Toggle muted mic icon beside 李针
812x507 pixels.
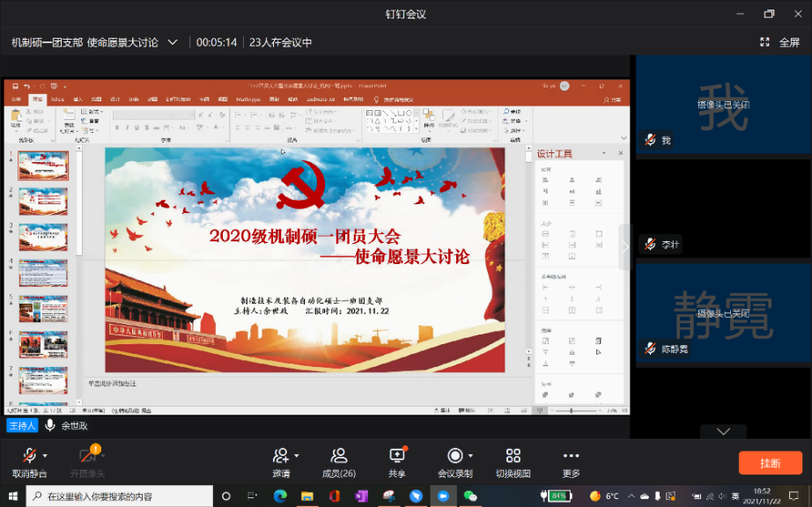tap(650, 245)
